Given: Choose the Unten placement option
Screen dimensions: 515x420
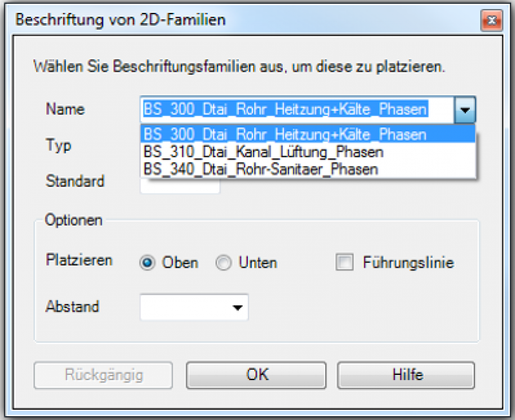Looking at the screenshot, I should (x=223, y=264).
